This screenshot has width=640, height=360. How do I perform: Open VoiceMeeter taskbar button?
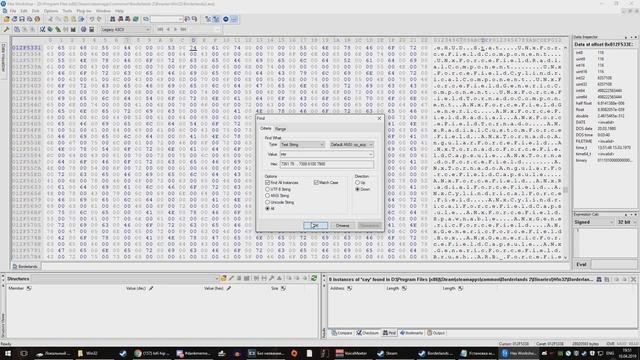(352, 353)
